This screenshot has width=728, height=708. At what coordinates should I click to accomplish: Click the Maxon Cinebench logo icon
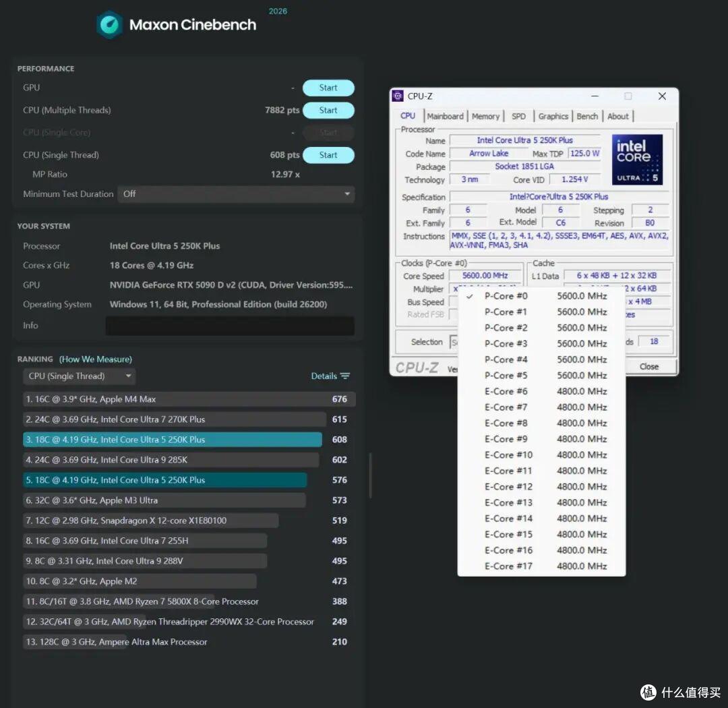110,25
